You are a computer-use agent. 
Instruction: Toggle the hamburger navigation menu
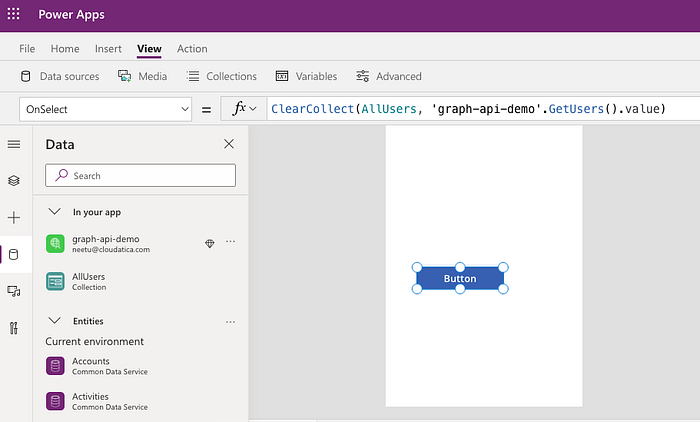[x=14, y=144]
